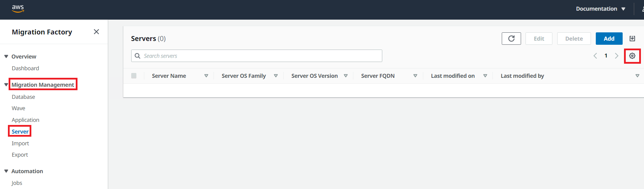Click the search magnifier icon
The image size is (644, 189).
pos(137,56)
